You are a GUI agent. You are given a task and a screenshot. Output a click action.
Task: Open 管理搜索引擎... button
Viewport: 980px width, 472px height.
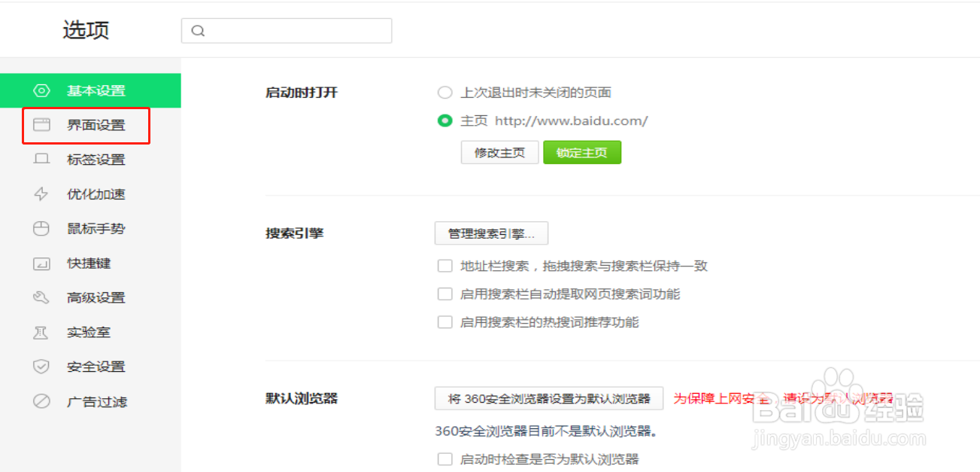point(491,233)
